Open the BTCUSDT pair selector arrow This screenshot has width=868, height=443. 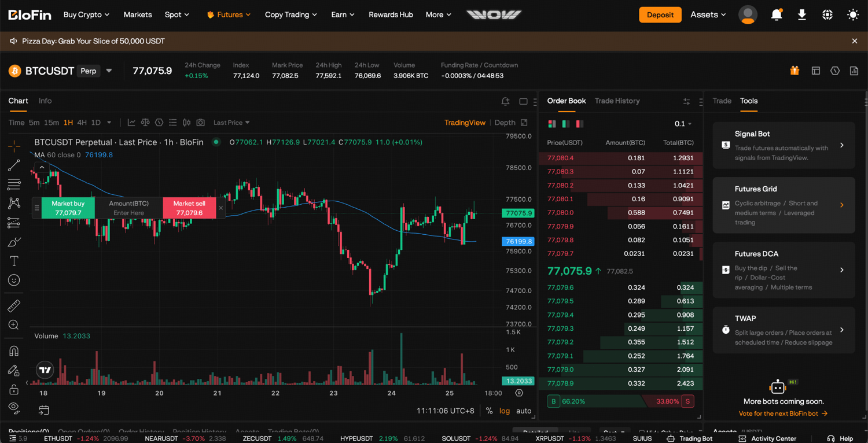point(109,71)
